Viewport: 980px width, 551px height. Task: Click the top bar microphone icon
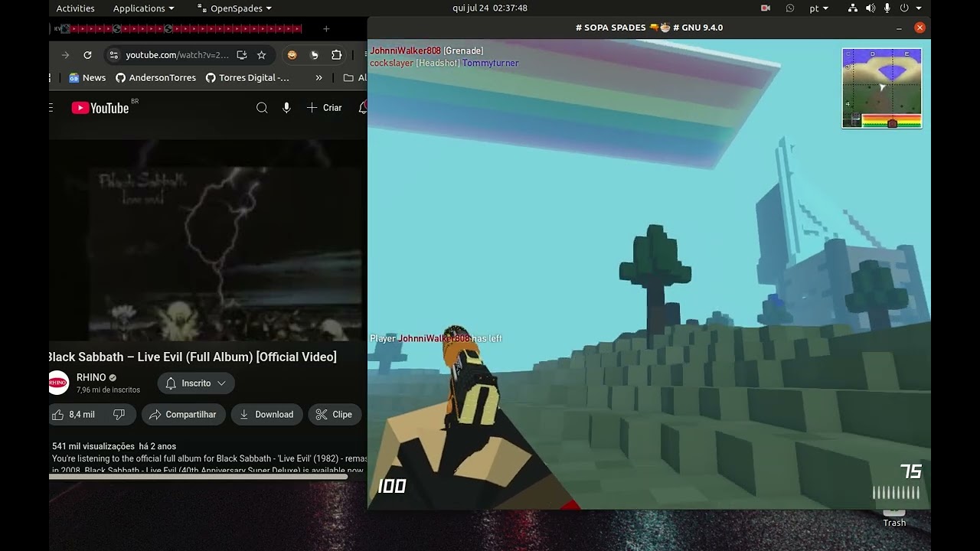click(887, 8)
